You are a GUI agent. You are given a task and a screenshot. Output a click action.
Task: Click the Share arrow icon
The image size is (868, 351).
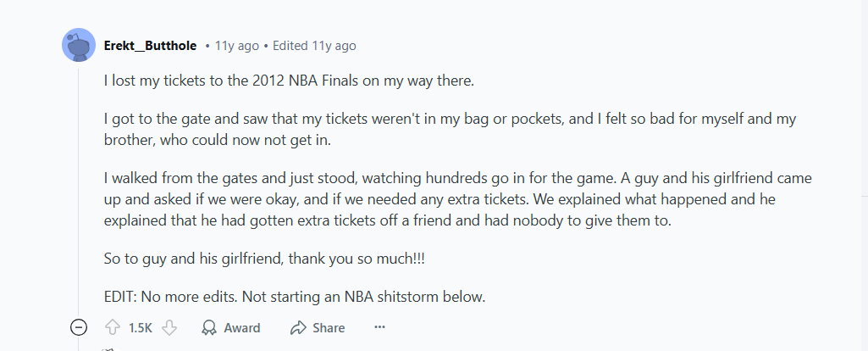pyautogui.click(x=297, y=327)
